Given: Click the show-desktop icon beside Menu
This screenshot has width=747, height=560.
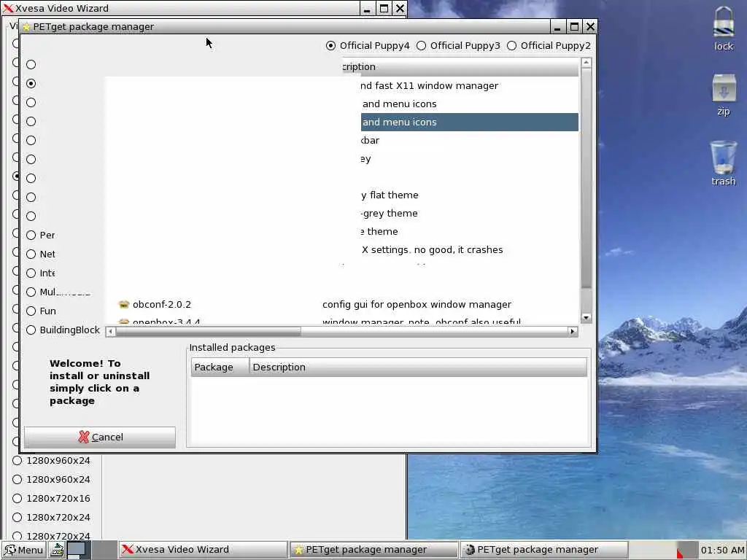Looking at the screenshot, I should pos(58,550).
